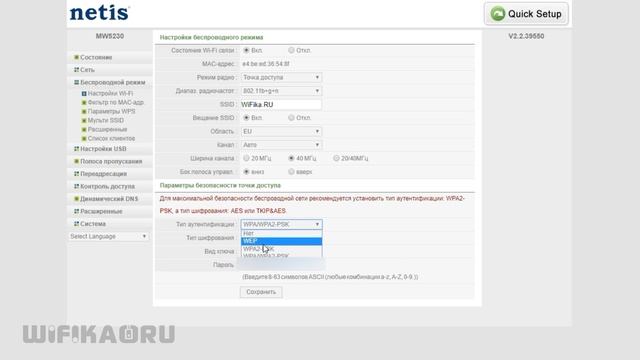Enable Wi-Fi state Вкл radio button
The image size is (640, 360).
click(246, 50)
